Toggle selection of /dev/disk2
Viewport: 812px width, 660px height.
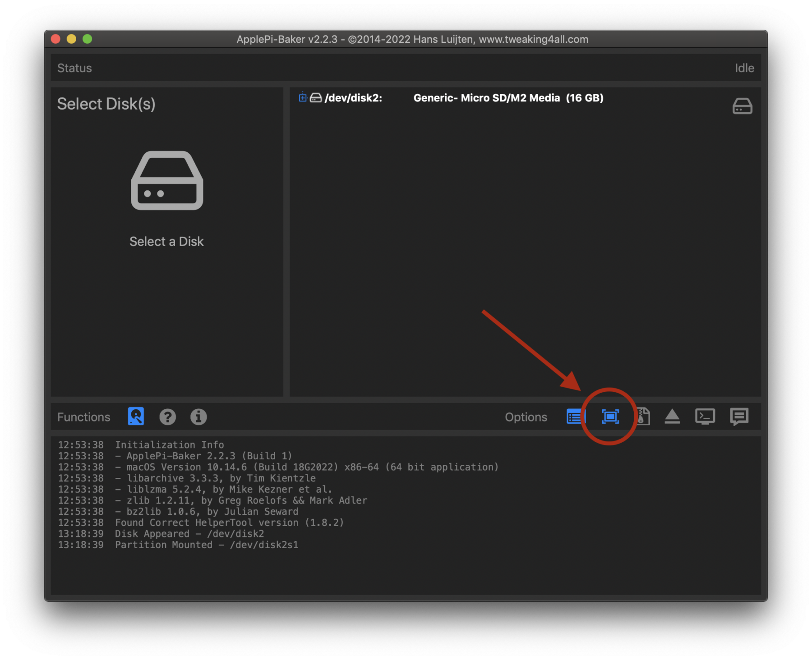tap(355, 98)
